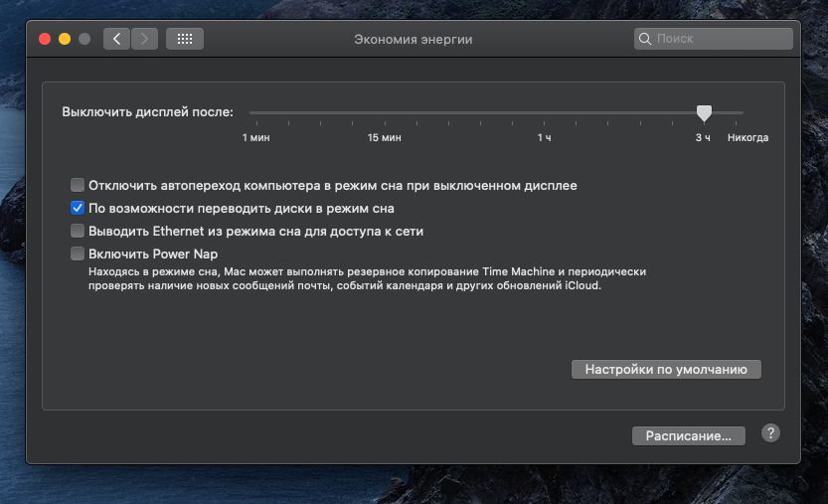Open help with the question mark button
The height and width of the screenshot is (504, 828).
(x=770, y=433)
